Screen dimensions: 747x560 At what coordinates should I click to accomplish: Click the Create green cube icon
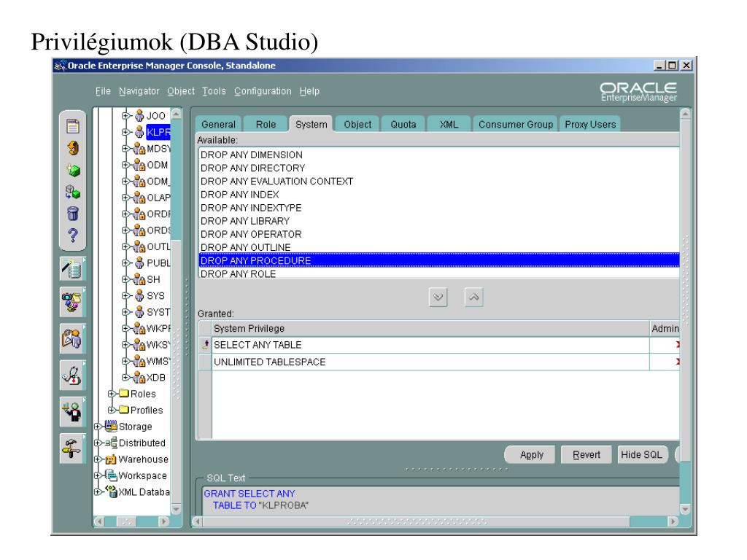pyautogui.click(x=73, y=170)
